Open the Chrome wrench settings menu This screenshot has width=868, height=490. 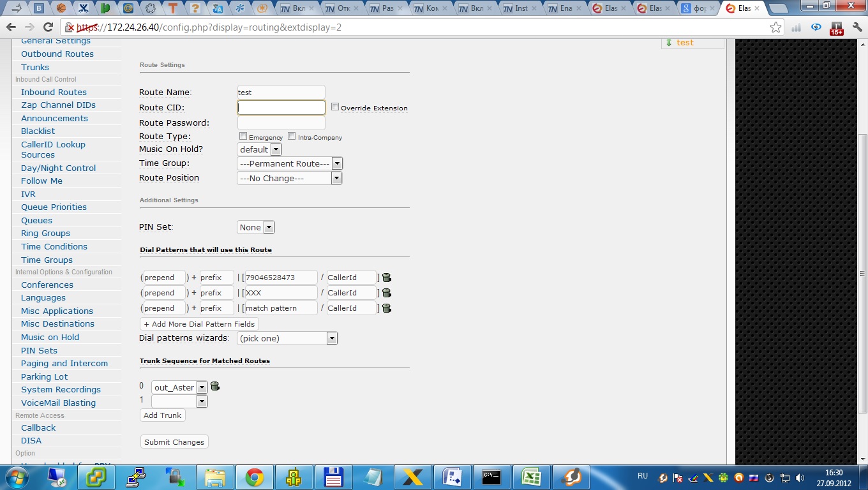coord(857,27)
